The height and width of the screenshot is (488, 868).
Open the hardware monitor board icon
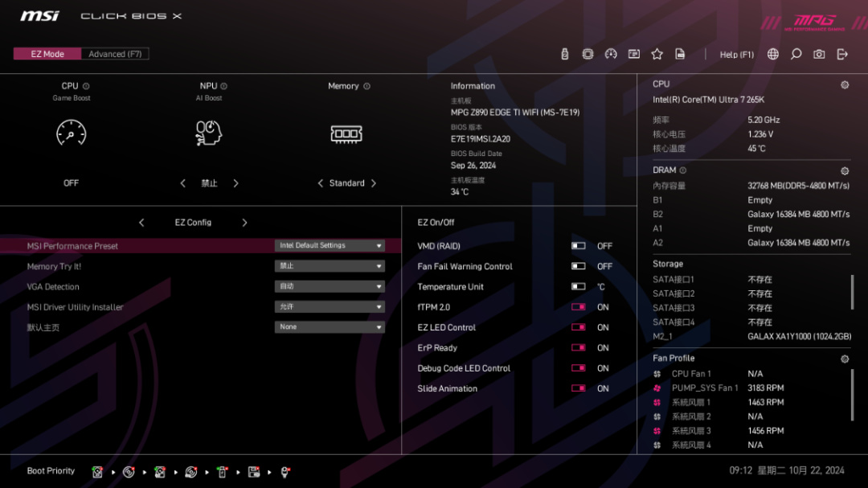coord(634,55)
